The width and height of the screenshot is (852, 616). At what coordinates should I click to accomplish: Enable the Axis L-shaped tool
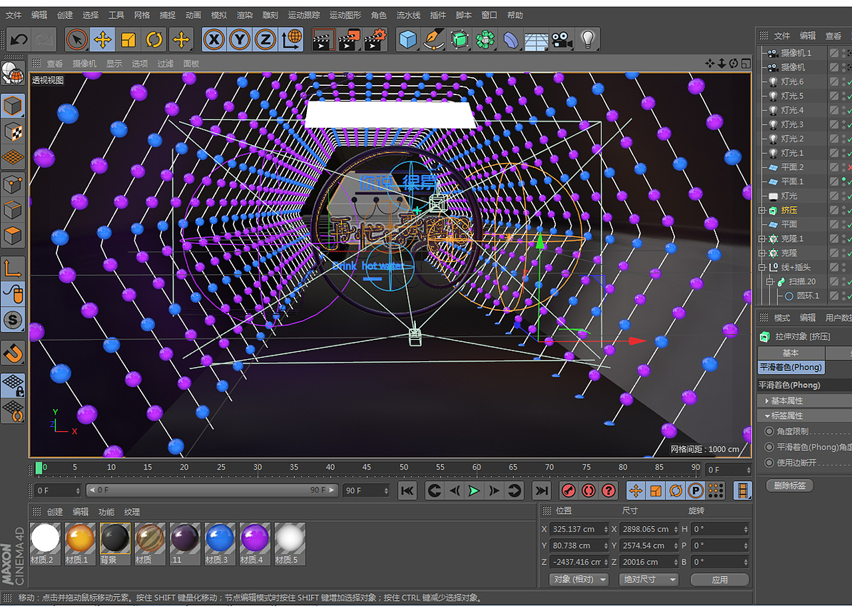(13, 268)
